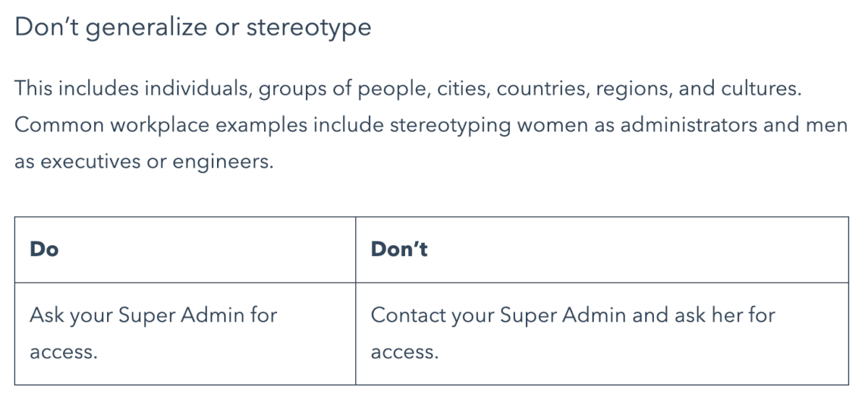Click the "Contact your Super Admin" sentence
This screenshot has height=402, width=868.
(x=573, y=316)
